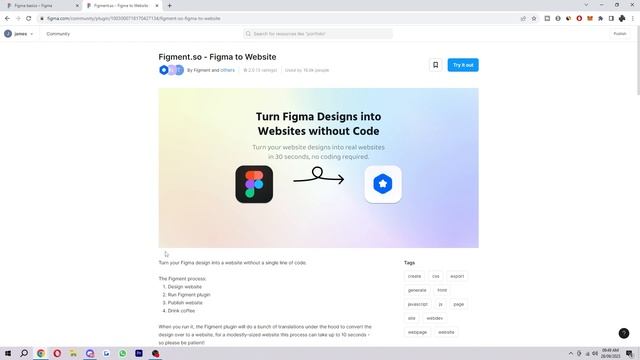Open the Chrome side panel icon
Viewport: 640px width, 360px height.
click(x=611, y=18)
